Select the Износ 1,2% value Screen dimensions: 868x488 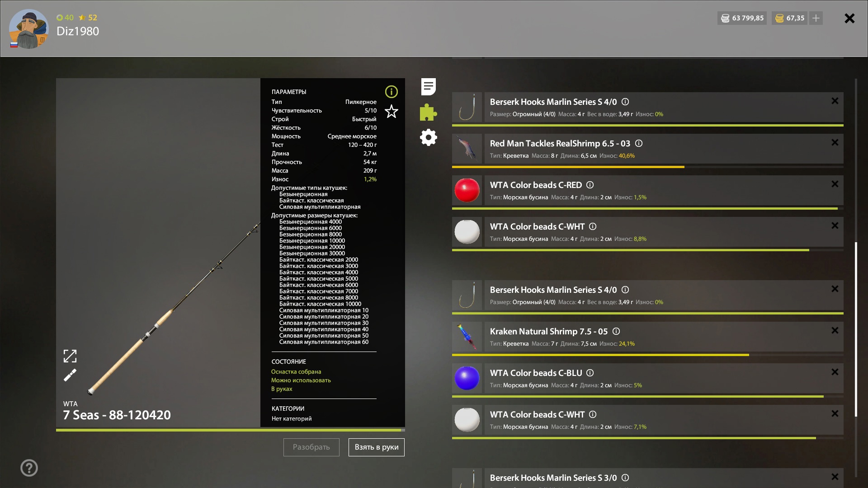coord(370,179)
